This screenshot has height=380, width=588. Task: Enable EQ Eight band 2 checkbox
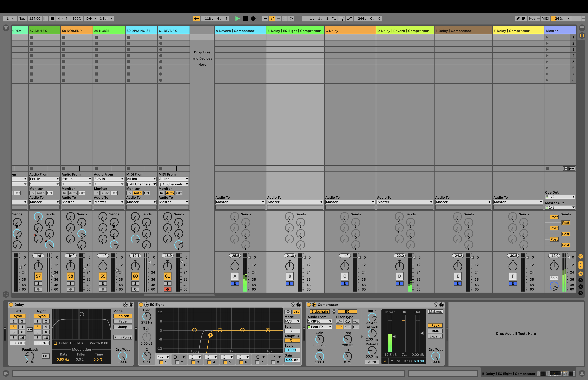[x=177, y=362]
